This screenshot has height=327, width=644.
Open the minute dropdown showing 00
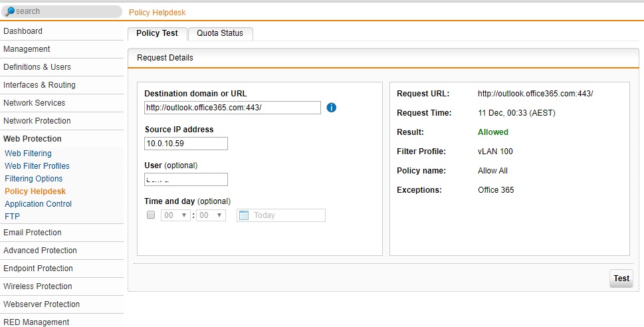coord(211,215)
